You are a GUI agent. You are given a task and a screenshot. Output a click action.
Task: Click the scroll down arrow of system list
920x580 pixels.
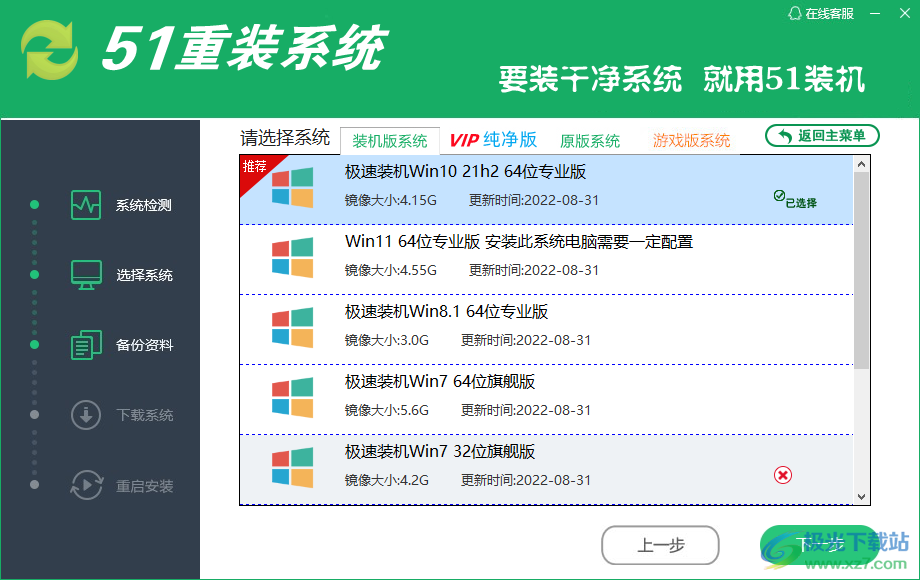tap(861, 497)
